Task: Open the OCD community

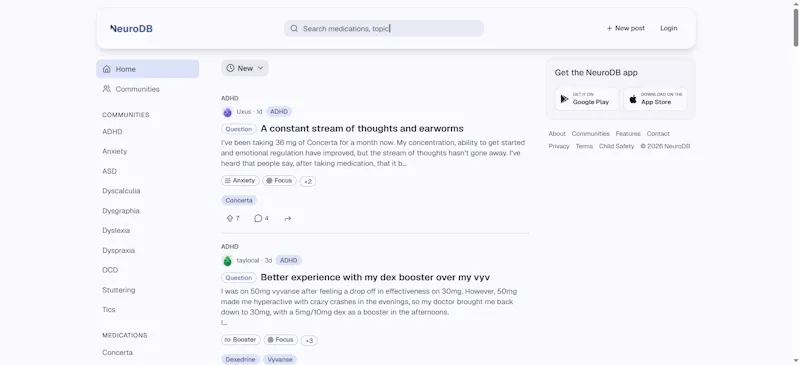Action: [110, 270]
